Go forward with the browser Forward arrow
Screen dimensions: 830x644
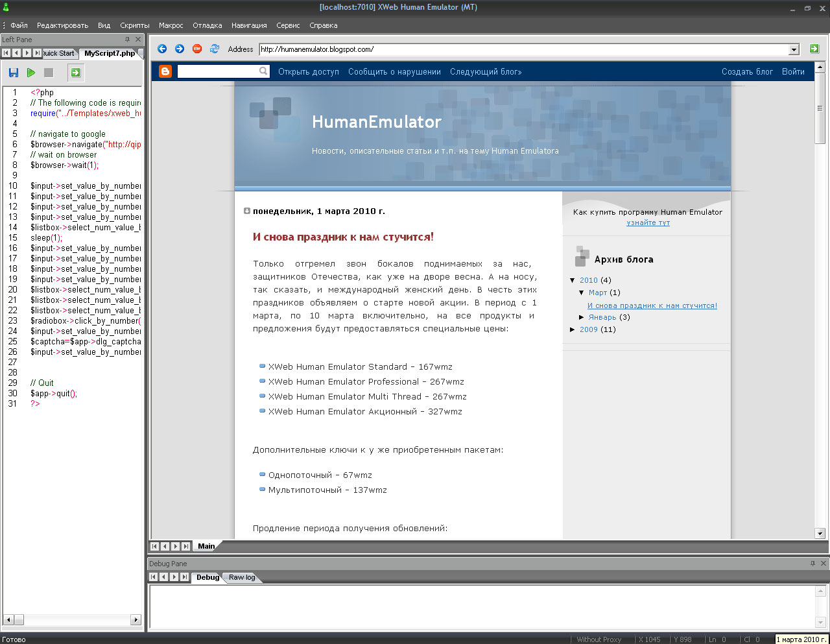tap(180, 49)
